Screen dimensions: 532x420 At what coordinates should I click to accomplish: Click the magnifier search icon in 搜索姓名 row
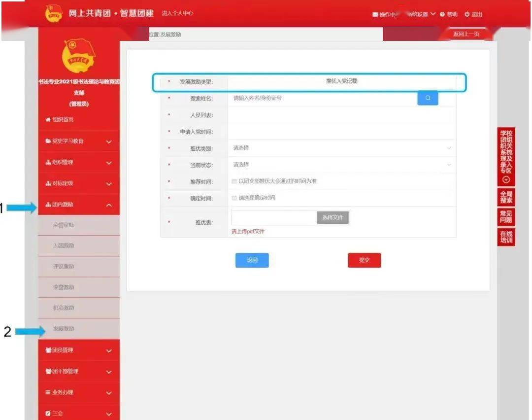(x=427, y=98)
